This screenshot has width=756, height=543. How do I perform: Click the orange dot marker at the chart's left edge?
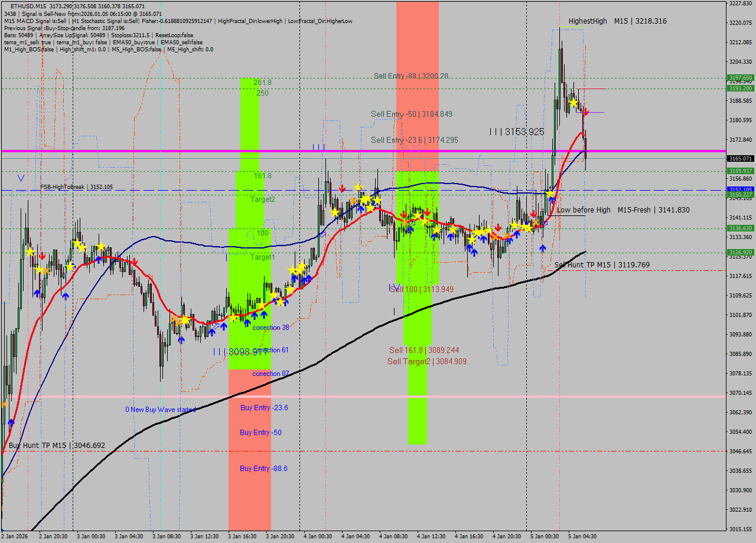(x=5, y=404)
